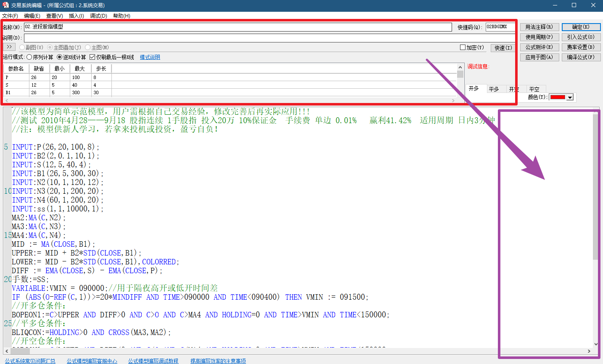Viewport: 603px width, 364px height.
Task: Click the 步长 column header
Action: [x=101, y=69]
